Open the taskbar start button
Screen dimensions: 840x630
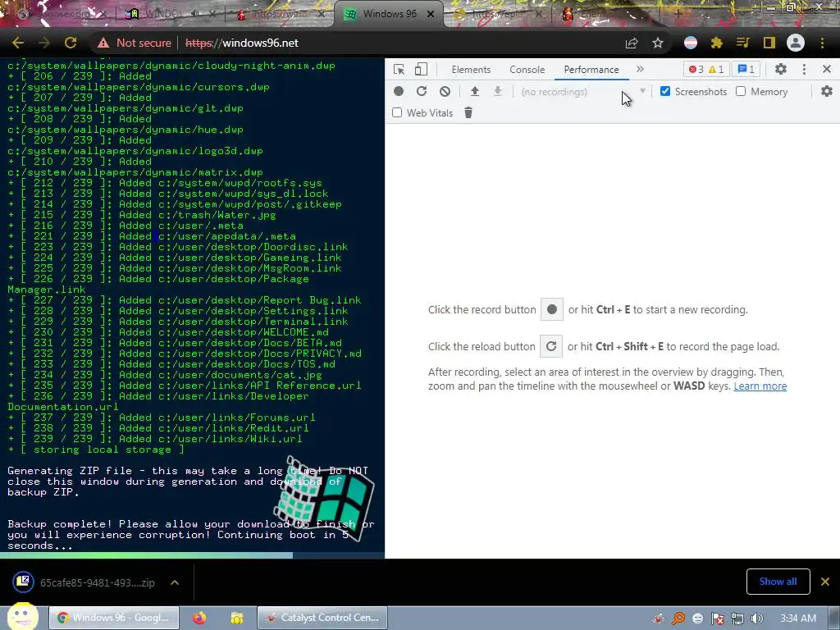pyautogui.click(x=22, y=617)
